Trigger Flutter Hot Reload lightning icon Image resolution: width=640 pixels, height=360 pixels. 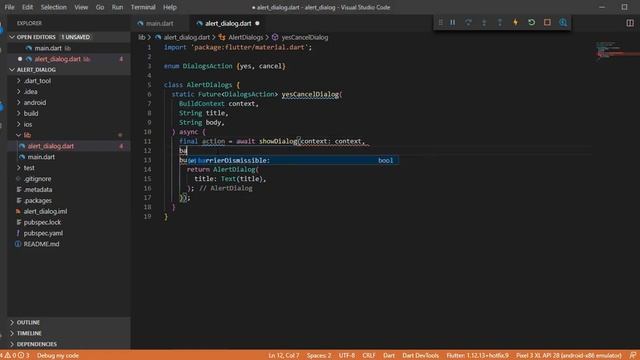tap(516, 22)
